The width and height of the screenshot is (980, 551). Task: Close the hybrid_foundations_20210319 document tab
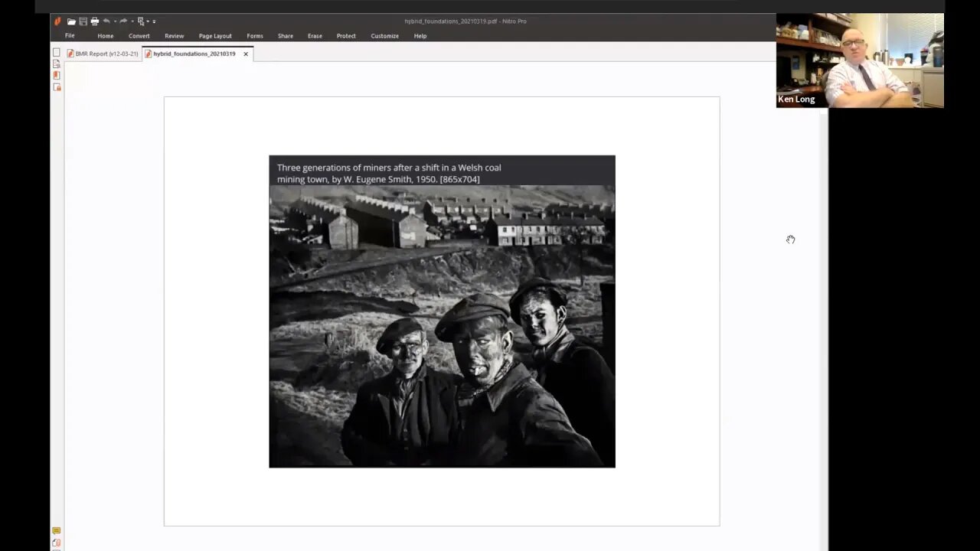[x=246, y=54]
